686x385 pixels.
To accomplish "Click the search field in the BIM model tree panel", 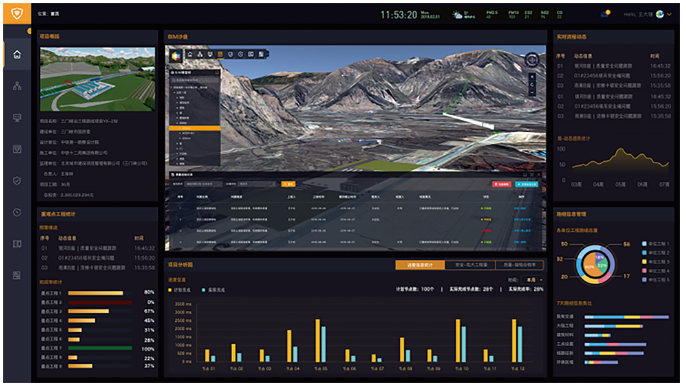I will [x=195, y=80].
